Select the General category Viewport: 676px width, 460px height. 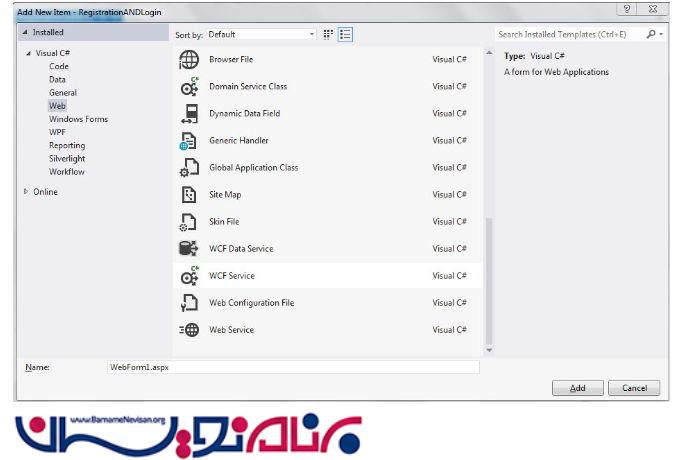pyautogui.click(x=63, y=93)
